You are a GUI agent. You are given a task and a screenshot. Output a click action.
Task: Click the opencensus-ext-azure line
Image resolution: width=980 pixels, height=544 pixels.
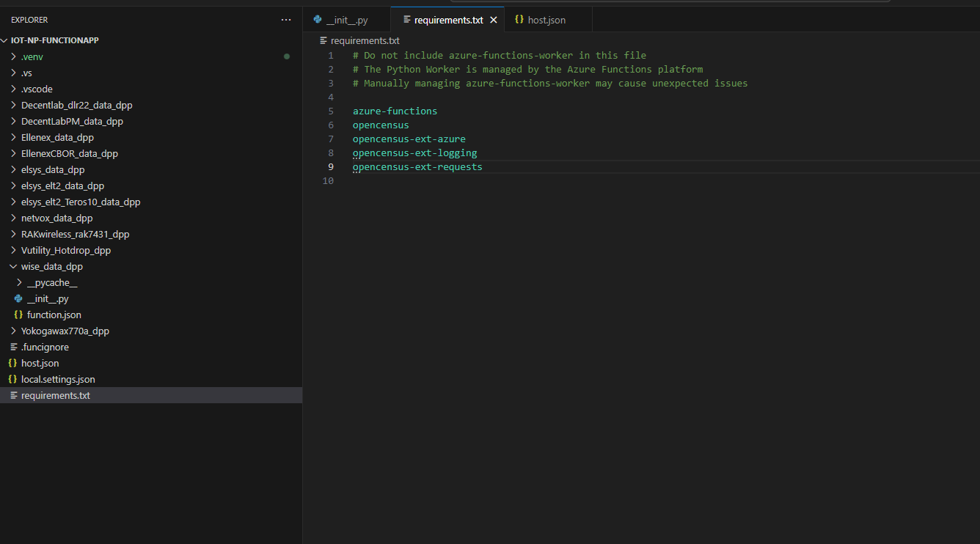pyautogui.click(x=409, y=139)
